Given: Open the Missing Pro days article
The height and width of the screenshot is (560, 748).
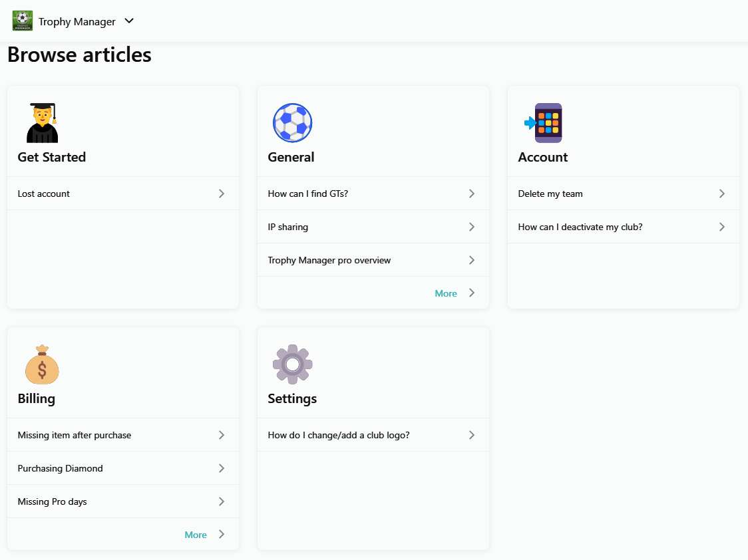Looking at the screenshot, I should point(123,501).
